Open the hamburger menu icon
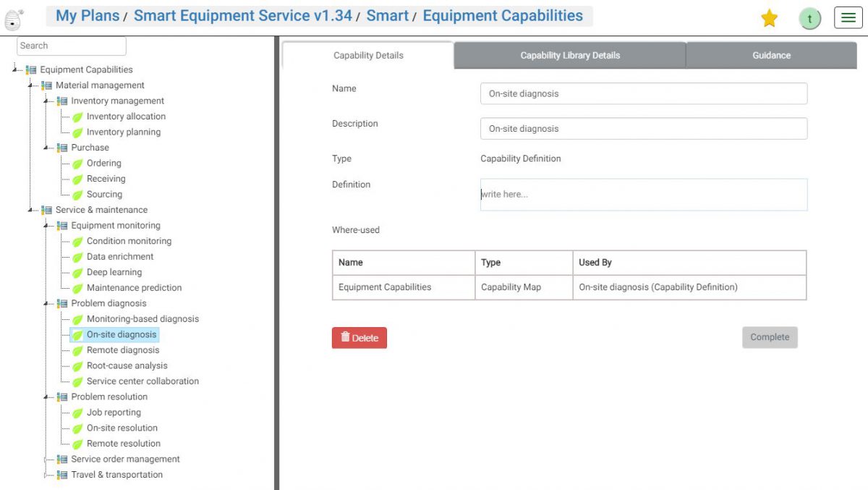The image size is (868, 490). [848, 17]
